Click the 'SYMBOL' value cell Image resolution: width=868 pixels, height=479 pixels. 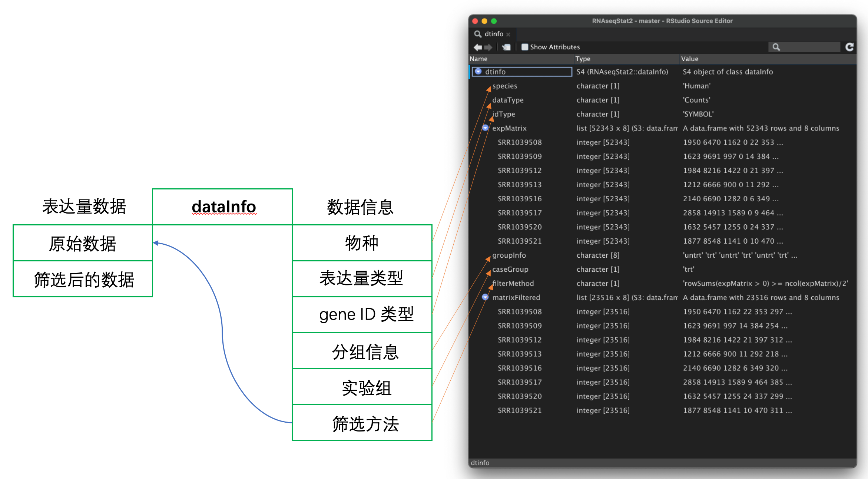tap(698, 114)
